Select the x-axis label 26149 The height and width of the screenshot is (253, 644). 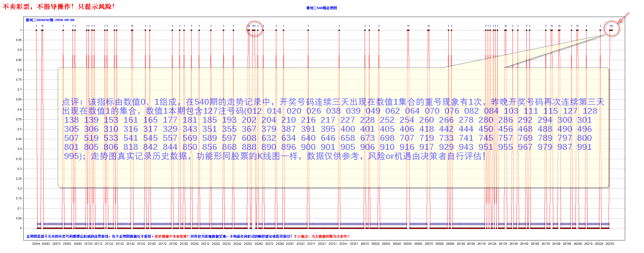tap(513, 244)
